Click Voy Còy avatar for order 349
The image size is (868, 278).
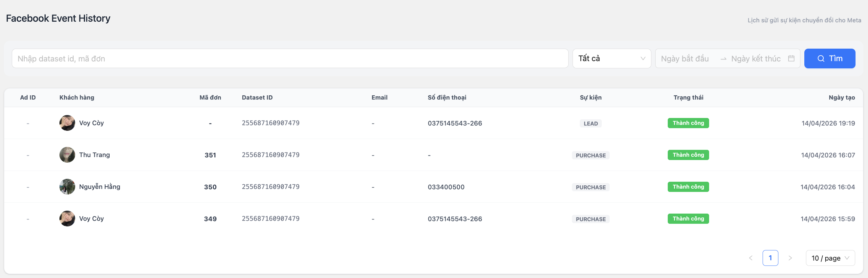pyautogui.click(x=67, y=219)
